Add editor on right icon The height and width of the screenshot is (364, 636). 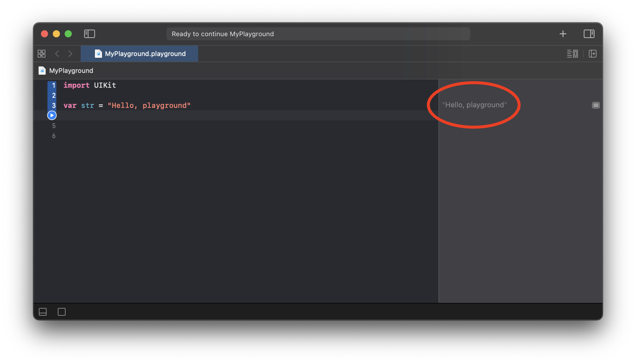[593, 54]
